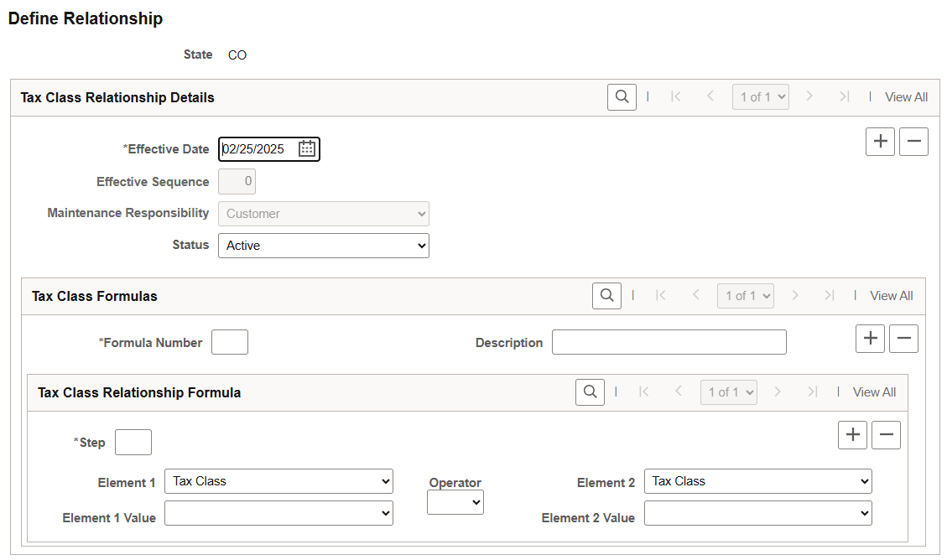The width and height of the screenshot is (947, 560).
Task: Add a new Relationship Formula step row
Action: pos(853,434)
